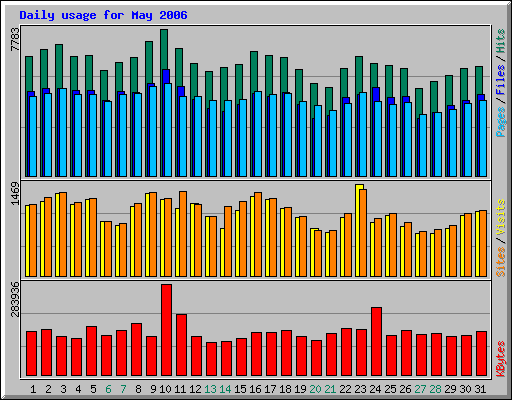Click day label 15 on the x-axis
The image size is (512, 400).
click(240, 389)
